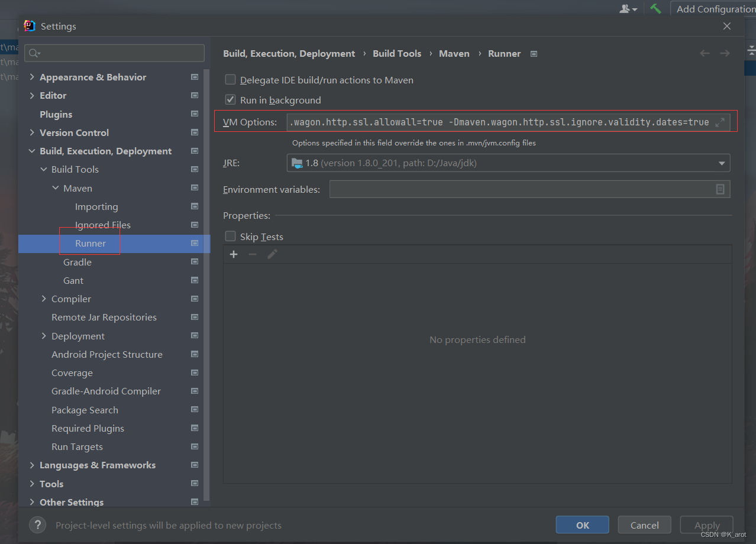This screenshot has height=544, width=756.
Task: Expand the Editor section
Action: pos(32,95)
